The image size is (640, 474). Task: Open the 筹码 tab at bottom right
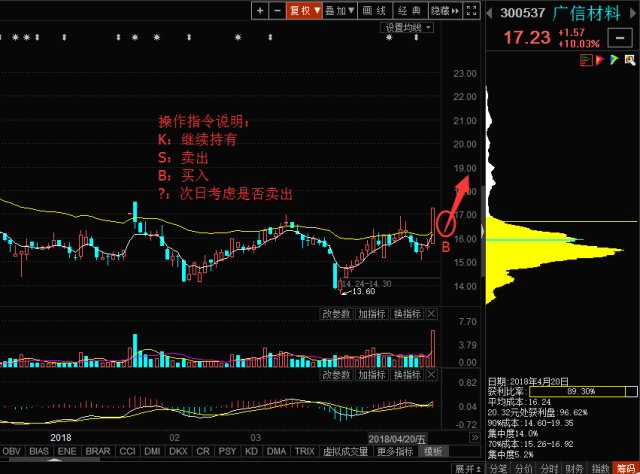coord(626,468)
